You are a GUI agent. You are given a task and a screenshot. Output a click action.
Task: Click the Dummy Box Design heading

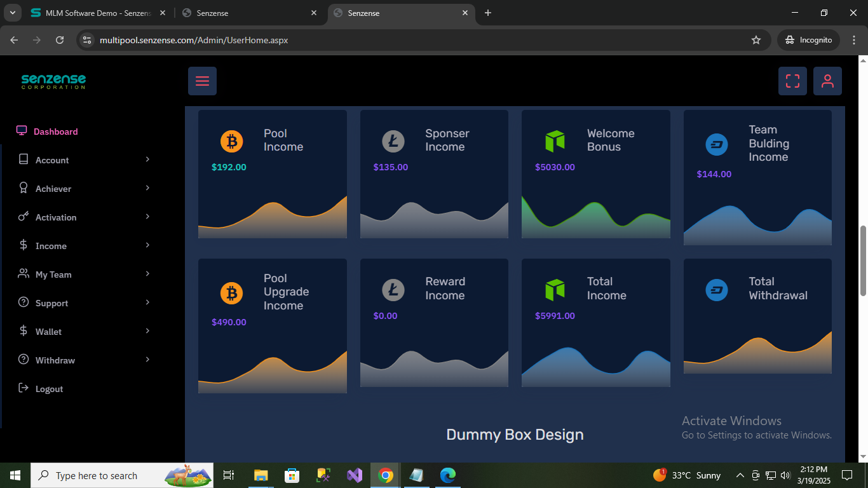point(515,435)
